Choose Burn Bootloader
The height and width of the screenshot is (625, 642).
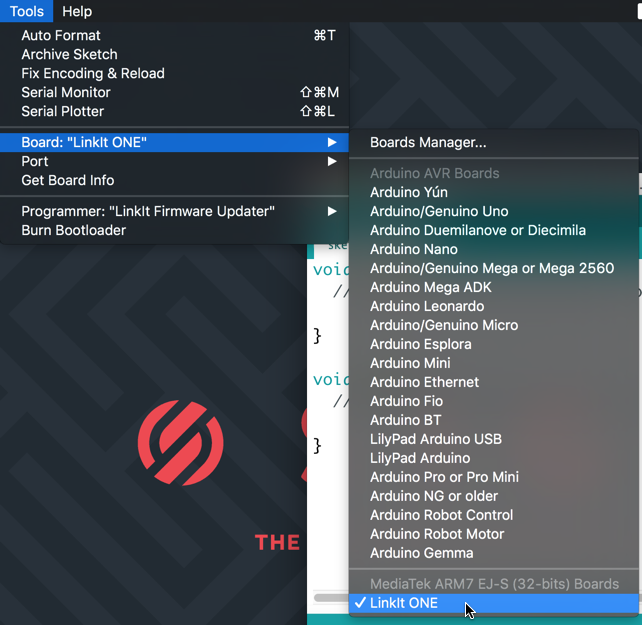click(x=174, y=230)
